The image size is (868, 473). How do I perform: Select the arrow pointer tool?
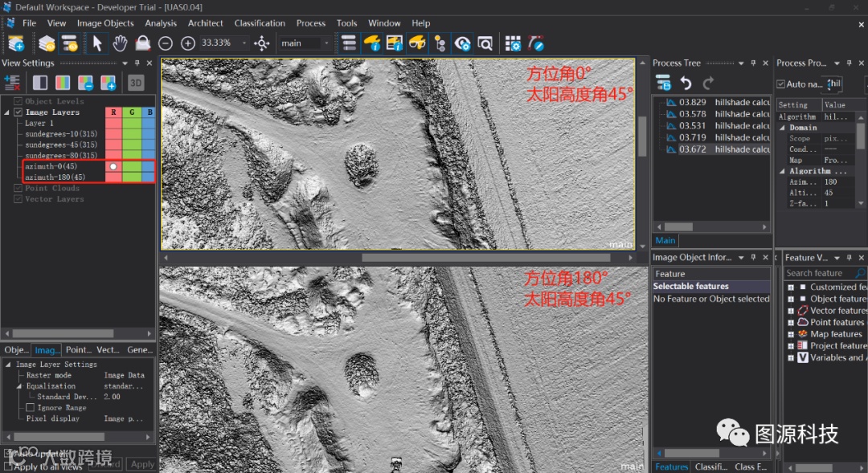pyautogui.click(x=97, y=43)
